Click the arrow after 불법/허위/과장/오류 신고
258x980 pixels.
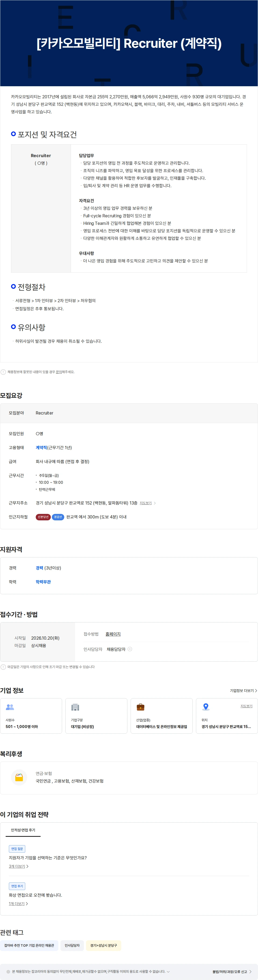[250, 972]
